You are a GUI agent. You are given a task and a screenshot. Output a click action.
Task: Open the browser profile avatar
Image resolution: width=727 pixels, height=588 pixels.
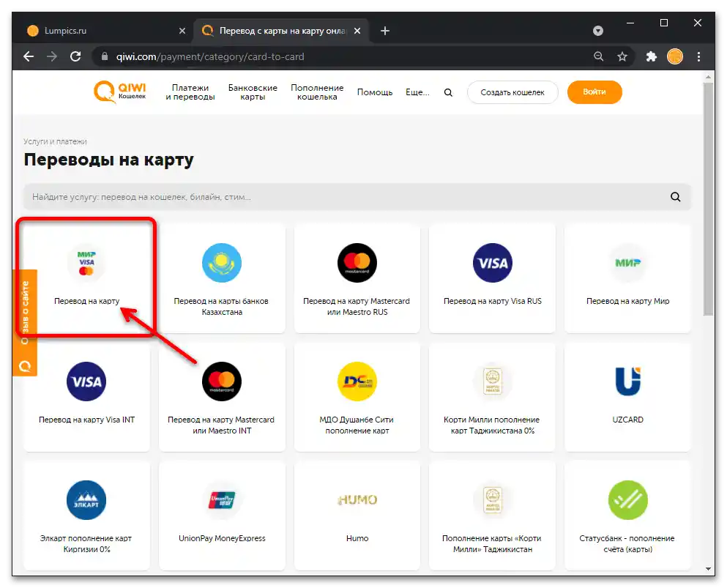(x=675, y=56)
